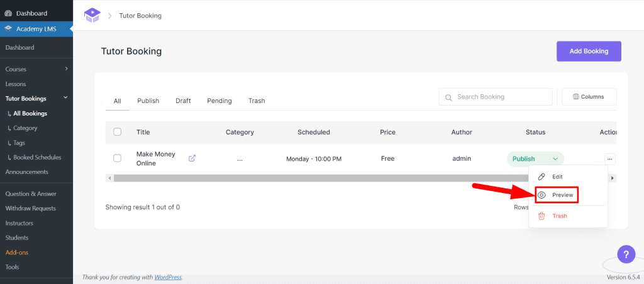644x284 pixels.
Task: Click the Tutor Booking breadcrumb text
Action: 140,16
